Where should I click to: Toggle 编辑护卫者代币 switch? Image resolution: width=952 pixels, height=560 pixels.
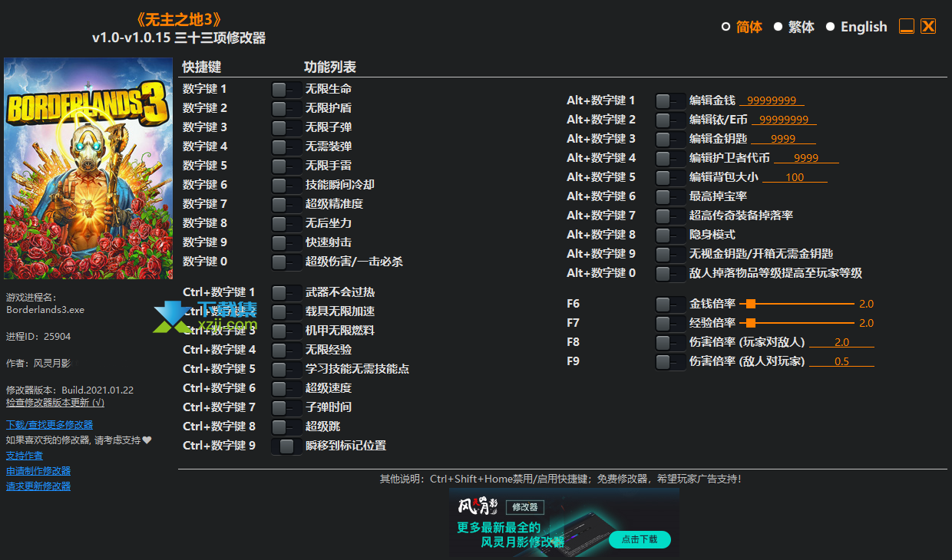pyautogui.click(x=670, y=158)
